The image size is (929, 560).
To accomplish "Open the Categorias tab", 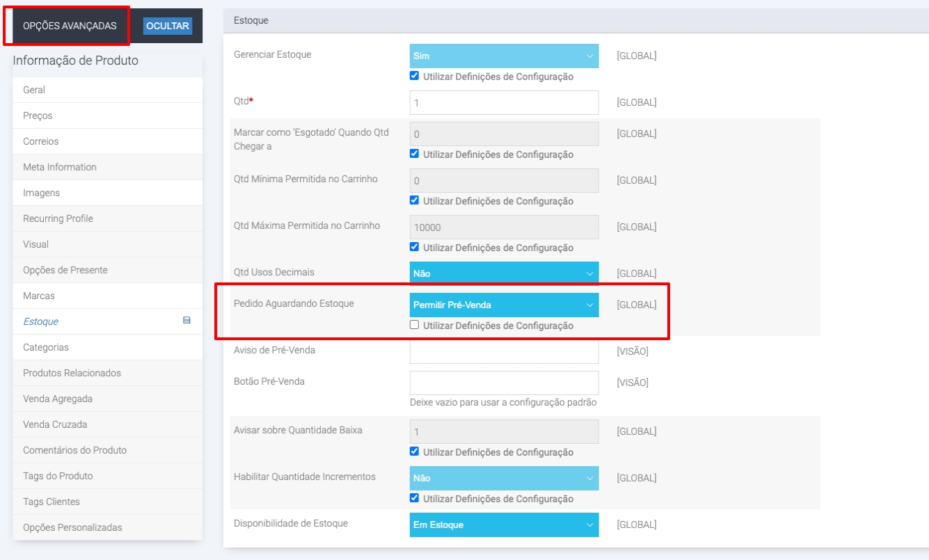I will click(x=46, y=347).
